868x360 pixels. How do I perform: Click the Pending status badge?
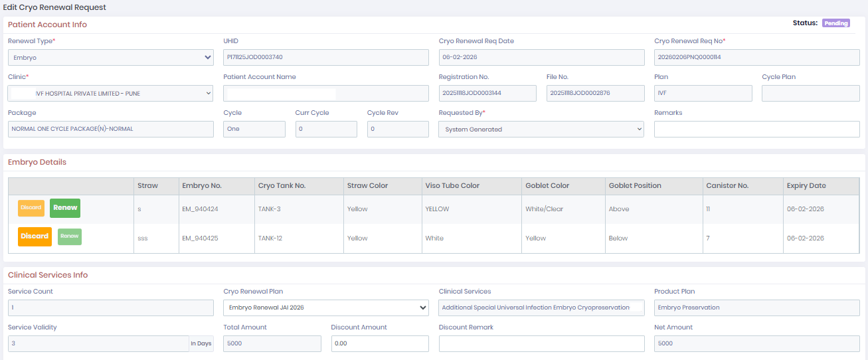pos(835,23)
